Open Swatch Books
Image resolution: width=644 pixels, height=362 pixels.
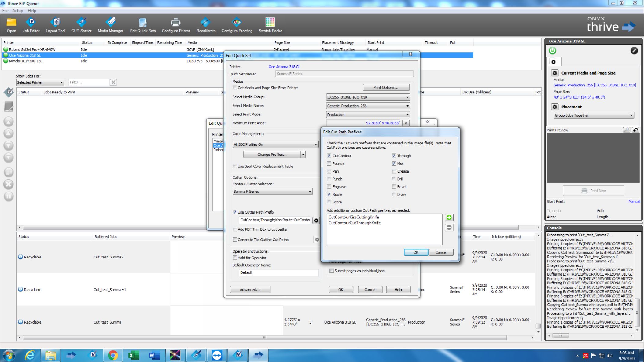[x=270, y=25]
